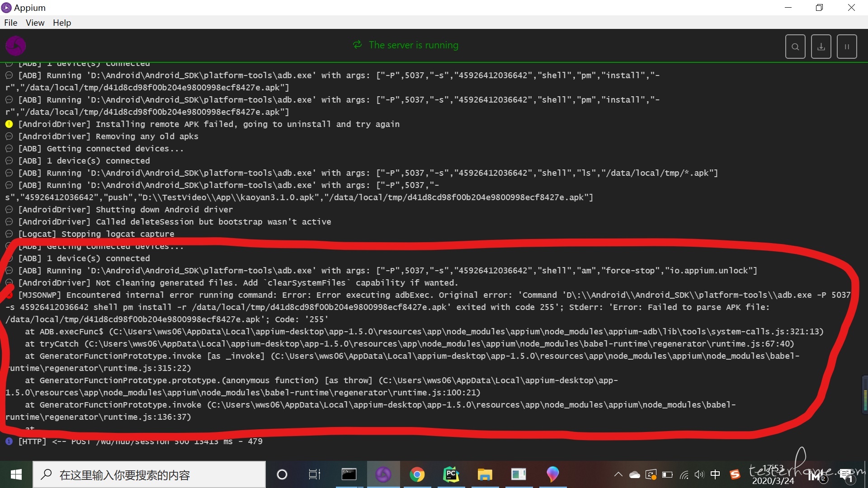Open PyCharm from the taskbar

pyautogui.click(x=451, y=474)
